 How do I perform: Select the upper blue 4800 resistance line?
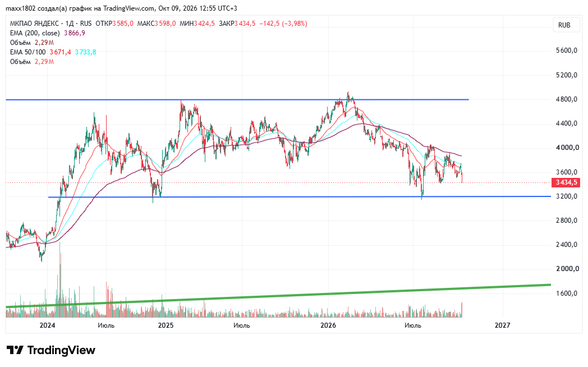pyautogui.click(x=237, y=100)
